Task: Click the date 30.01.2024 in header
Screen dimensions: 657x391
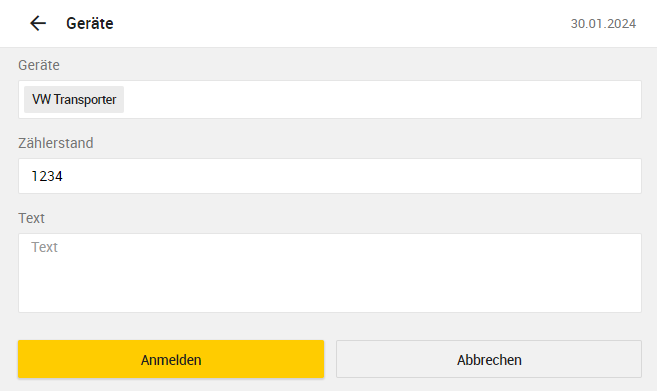Action: tap(603, 23)
